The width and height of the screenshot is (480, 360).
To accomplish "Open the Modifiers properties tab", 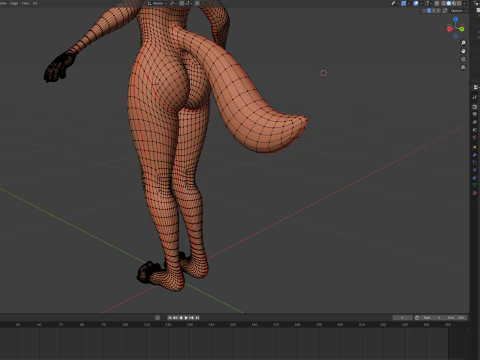I will [x=475, y=155].
